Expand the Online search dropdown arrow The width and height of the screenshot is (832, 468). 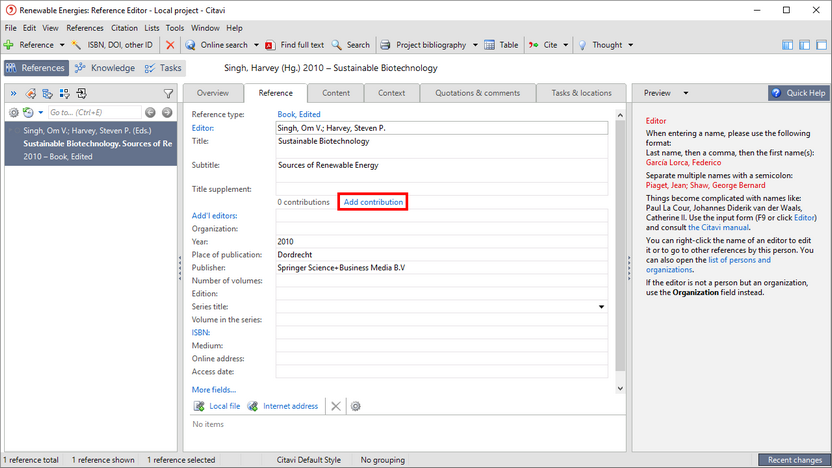pyautogui.click(x=256, y=45)
